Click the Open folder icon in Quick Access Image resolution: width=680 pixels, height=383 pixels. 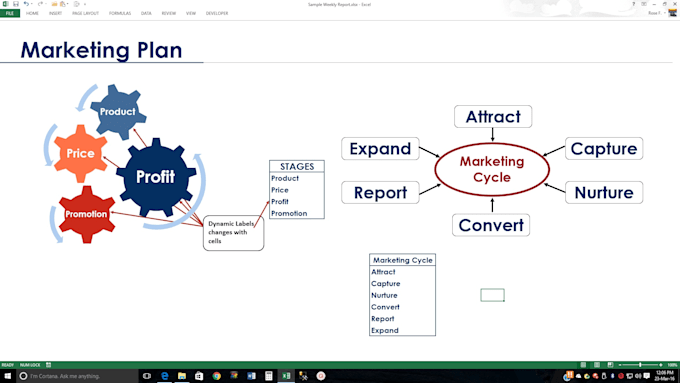click(54, 4)
